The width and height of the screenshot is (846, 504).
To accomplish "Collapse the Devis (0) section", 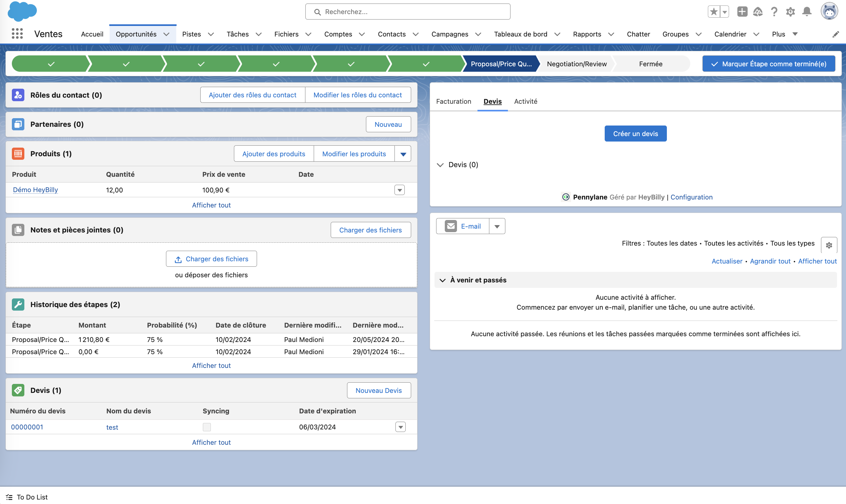I will coord(440,165).
